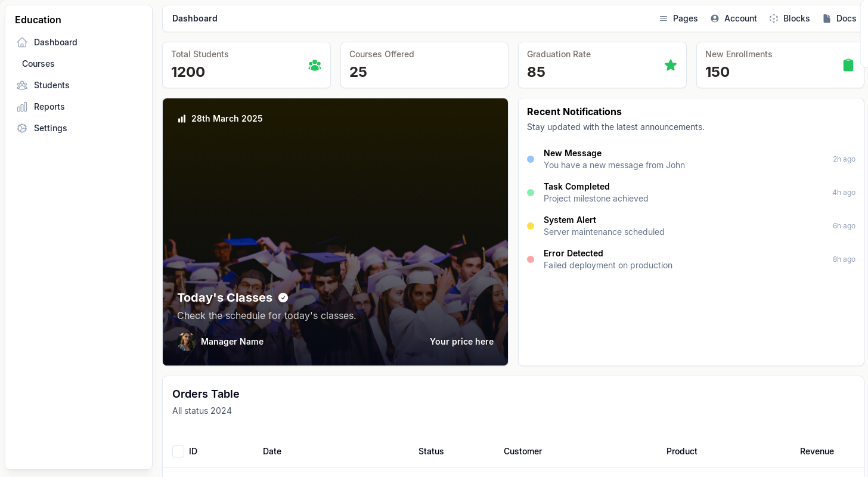Click the Dashboard home icon in sidebar

click(x=22, y=42)
